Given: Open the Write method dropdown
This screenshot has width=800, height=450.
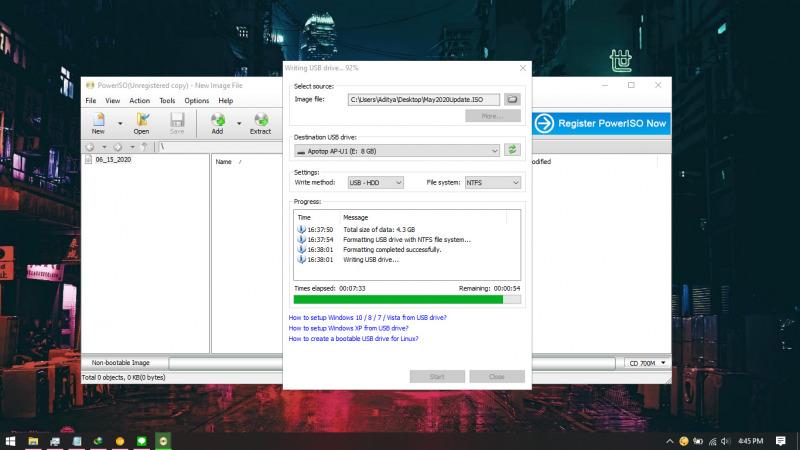Looking at the screenshot, I should pos(376,183).
